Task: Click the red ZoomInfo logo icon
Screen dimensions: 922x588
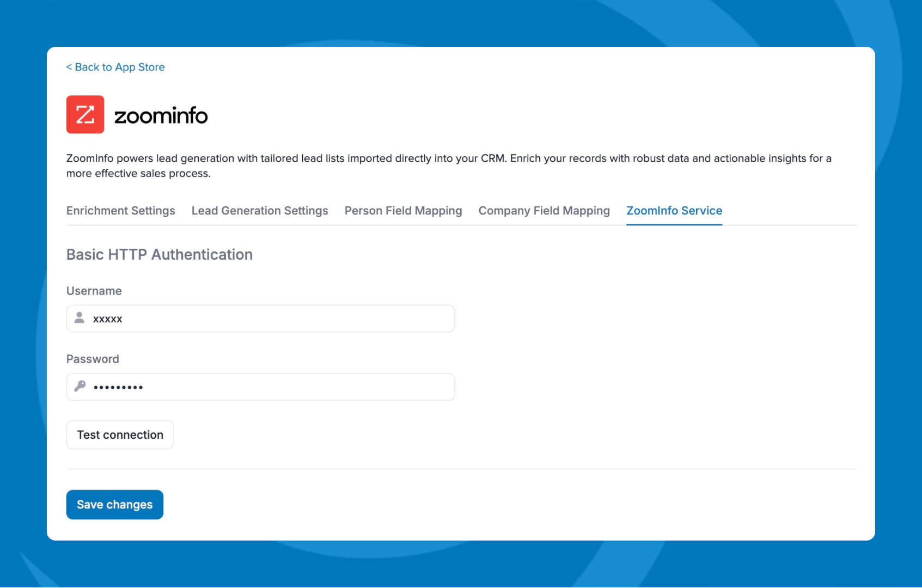Action: (x=85, y=114)
